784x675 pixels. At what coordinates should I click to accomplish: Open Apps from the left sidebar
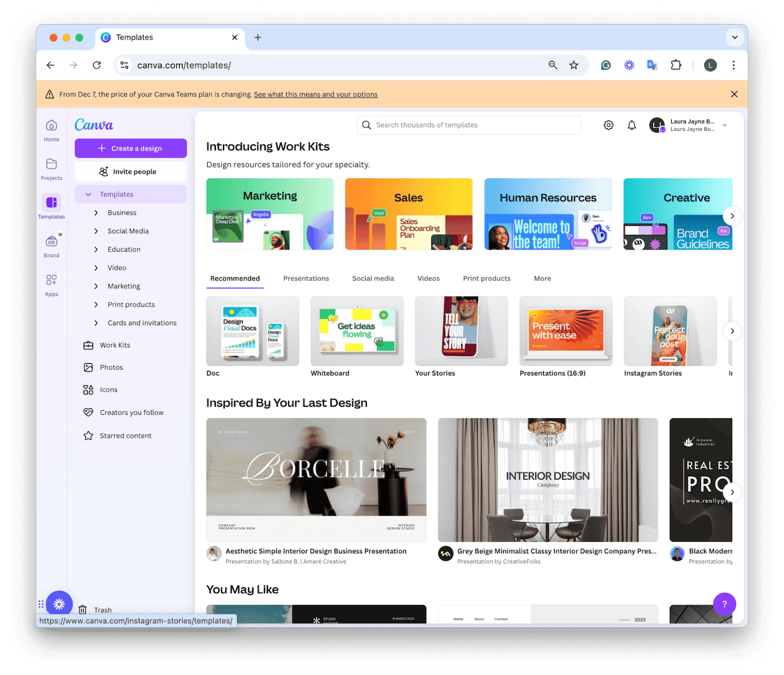[x=51, y=284]
